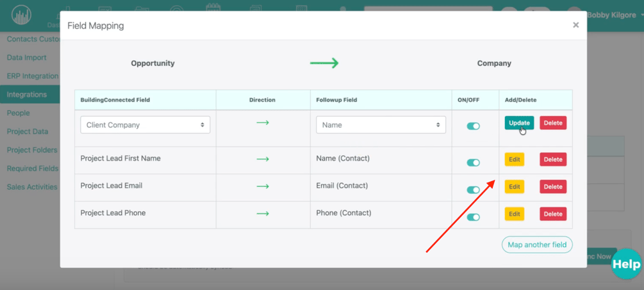This screenshot has height=290, width=644.
Task: Delete the Project Lead First Name mapping
Action: click(x=553, y=159)
